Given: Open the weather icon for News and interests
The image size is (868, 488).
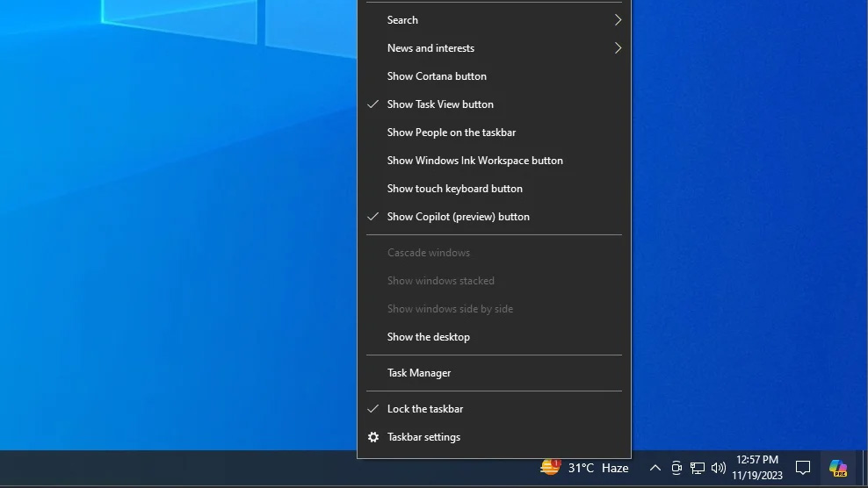Looking at the screenshot, I should [550, 467].
